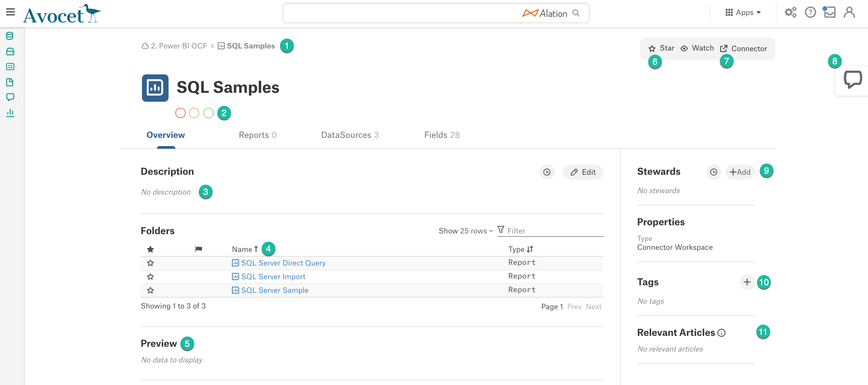Switch to the DataSources tab
Viewport: 868px width, 385px height.
click(x=350, y=135)
